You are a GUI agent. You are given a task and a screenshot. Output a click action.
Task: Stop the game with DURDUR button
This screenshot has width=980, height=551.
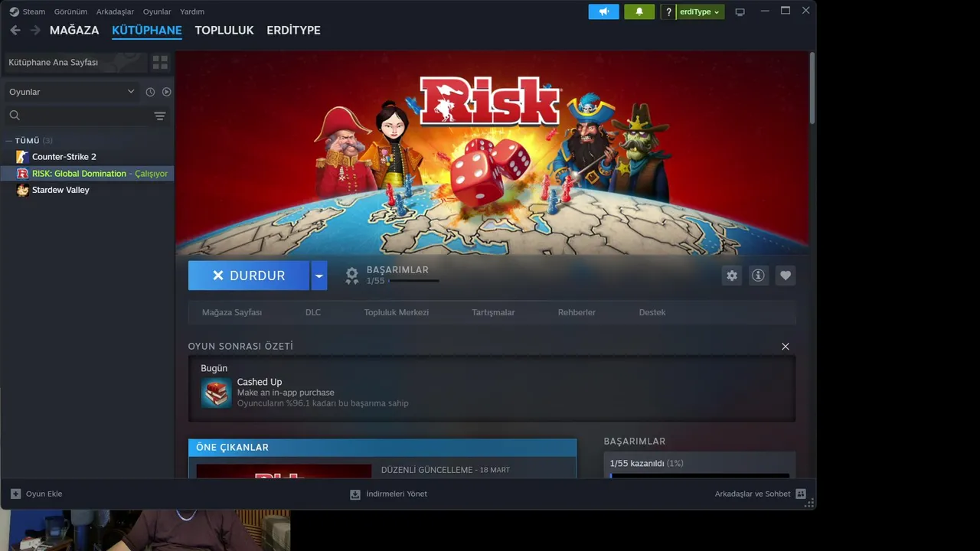tap(249, 275)
